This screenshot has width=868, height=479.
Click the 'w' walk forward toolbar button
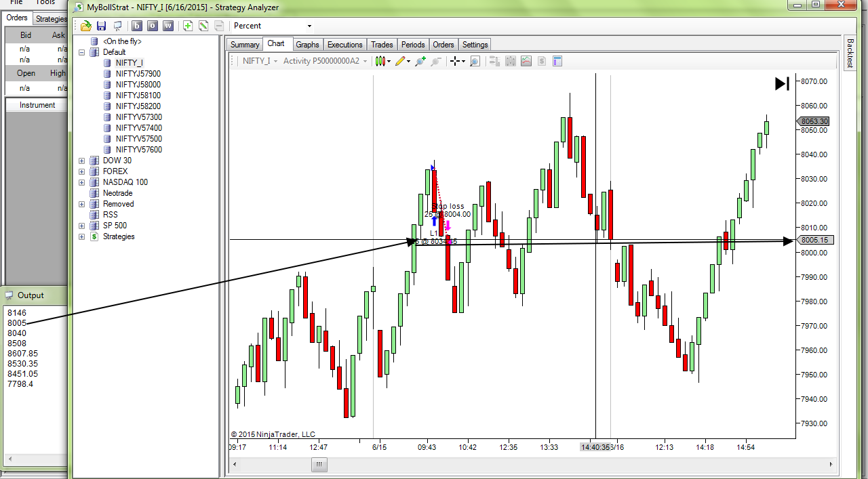click(x=167, y=26)
